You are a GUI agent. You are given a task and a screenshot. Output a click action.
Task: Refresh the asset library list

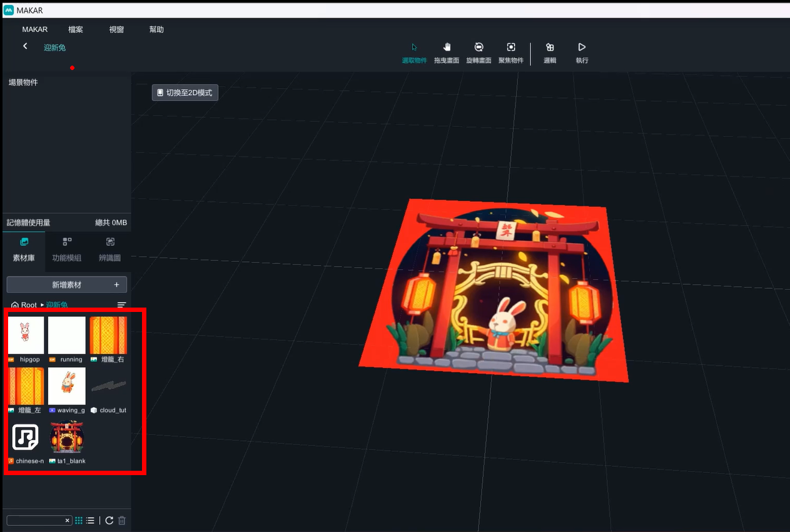click(109, 521)
